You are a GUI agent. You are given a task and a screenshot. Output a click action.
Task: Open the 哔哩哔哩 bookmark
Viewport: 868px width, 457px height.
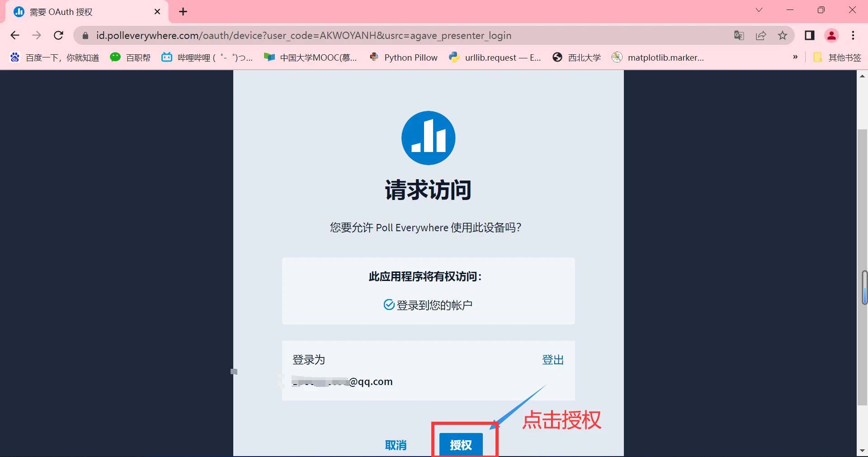pyautogui.click(x=208, y=57)
